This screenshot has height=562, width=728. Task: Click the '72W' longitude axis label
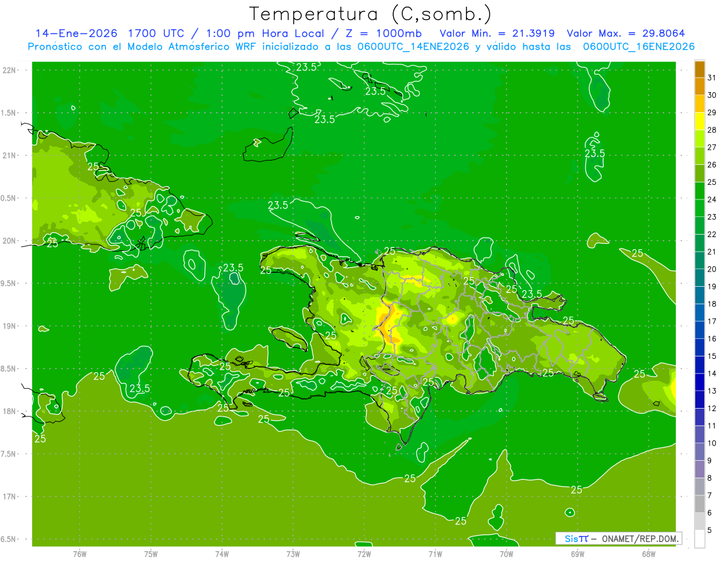(x=364, y=554)
